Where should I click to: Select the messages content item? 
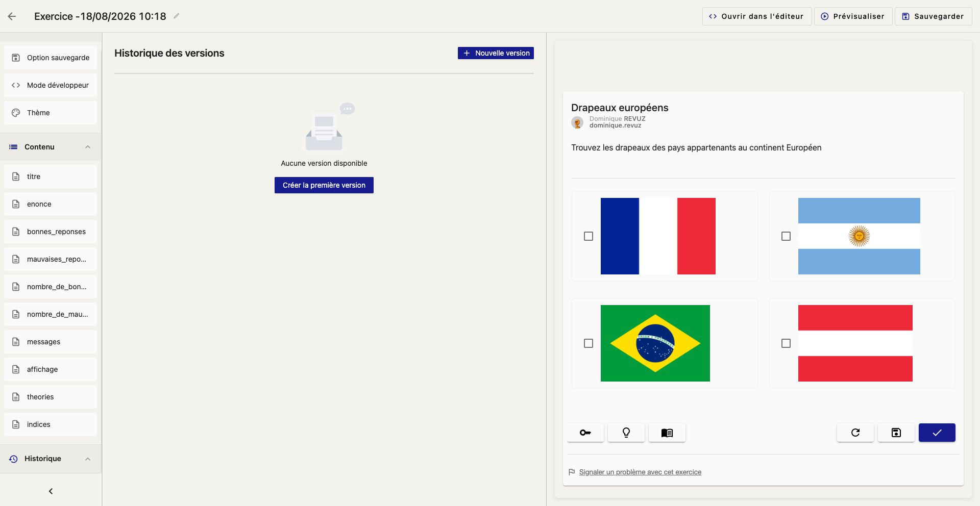click(51, 342)
